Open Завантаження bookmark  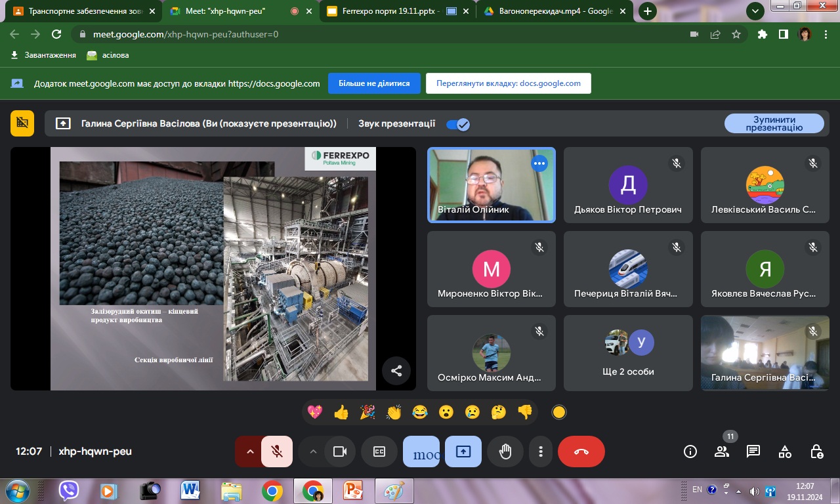point(43,55)
